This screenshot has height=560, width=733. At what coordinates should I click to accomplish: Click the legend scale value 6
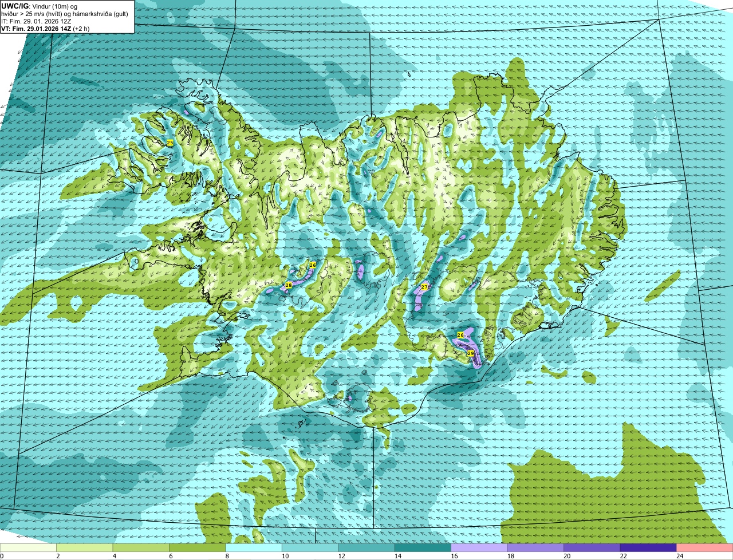[171, 556]
